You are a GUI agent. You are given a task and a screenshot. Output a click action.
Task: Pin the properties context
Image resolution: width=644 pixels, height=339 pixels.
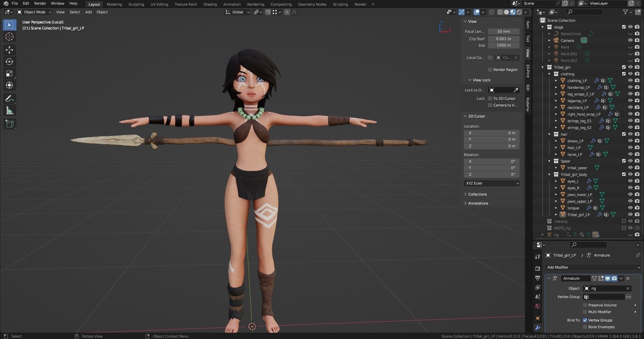(x=638, y=255)
